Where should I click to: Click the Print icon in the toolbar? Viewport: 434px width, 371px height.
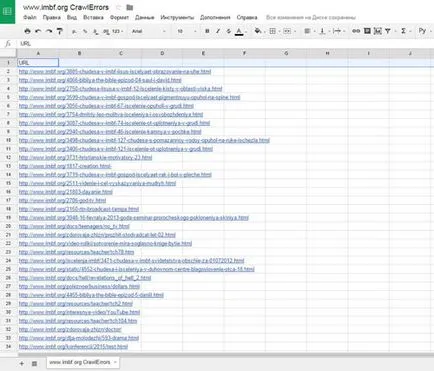[27, 31]
